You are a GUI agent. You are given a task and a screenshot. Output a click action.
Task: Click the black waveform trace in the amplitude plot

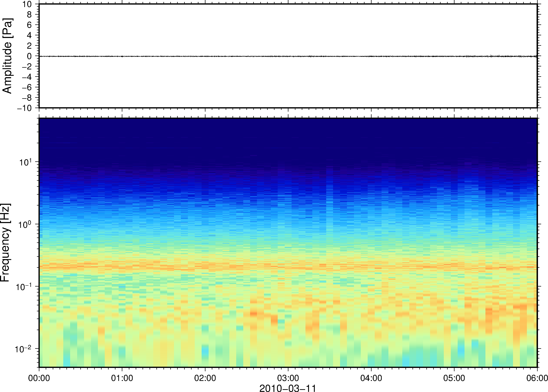click(x=288, y=56)
